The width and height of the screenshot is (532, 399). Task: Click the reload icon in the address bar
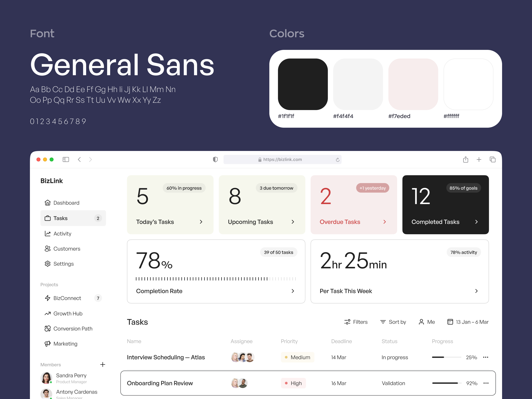337,160
